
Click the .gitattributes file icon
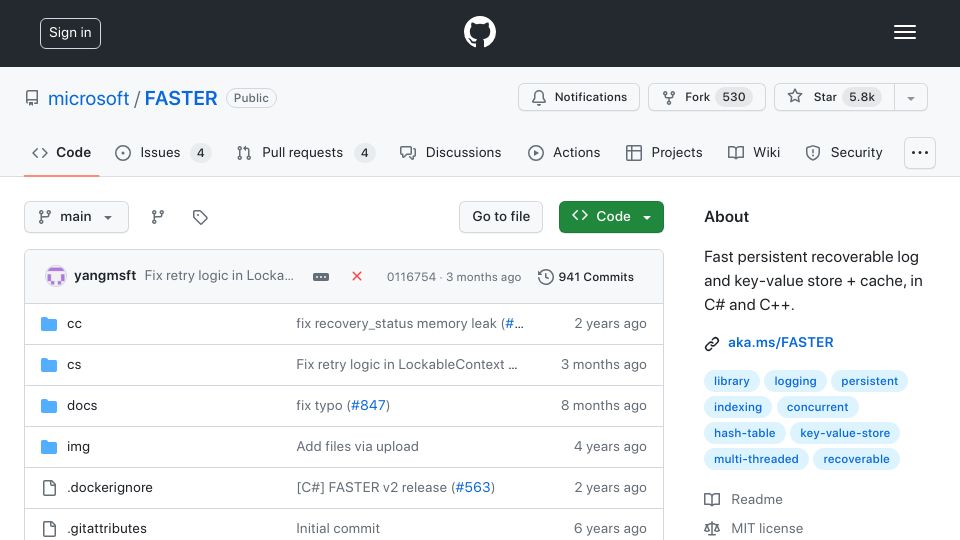click(x=49, y=529)
